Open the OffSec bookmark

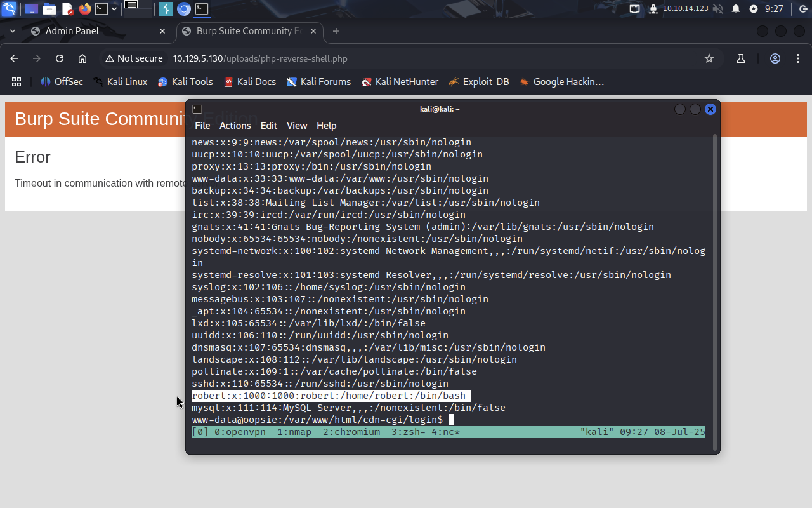coord(62,82)
